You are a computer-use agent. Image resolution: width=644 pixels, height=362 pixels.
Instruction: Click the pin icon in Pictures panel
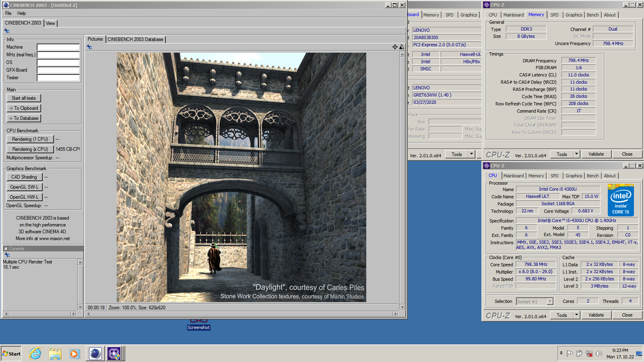pyautogui.click(x=89, y=47)
